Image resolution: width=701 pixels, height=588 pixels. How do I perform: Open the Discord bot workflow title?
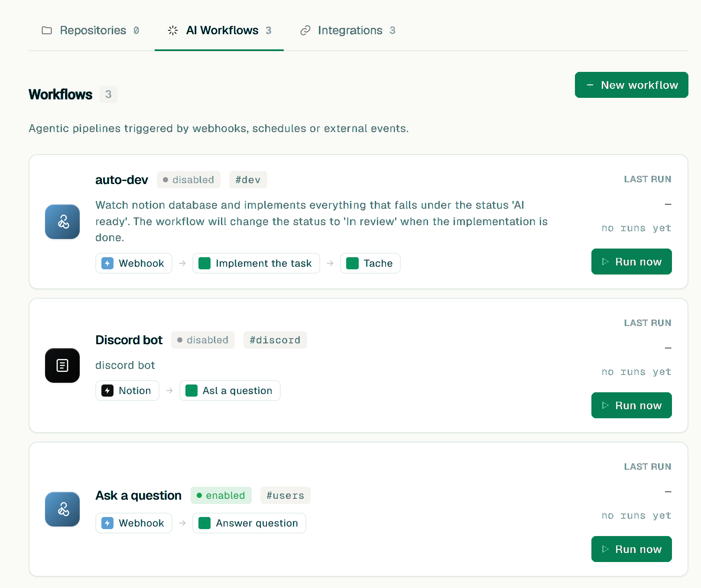(x=129, y=340)
